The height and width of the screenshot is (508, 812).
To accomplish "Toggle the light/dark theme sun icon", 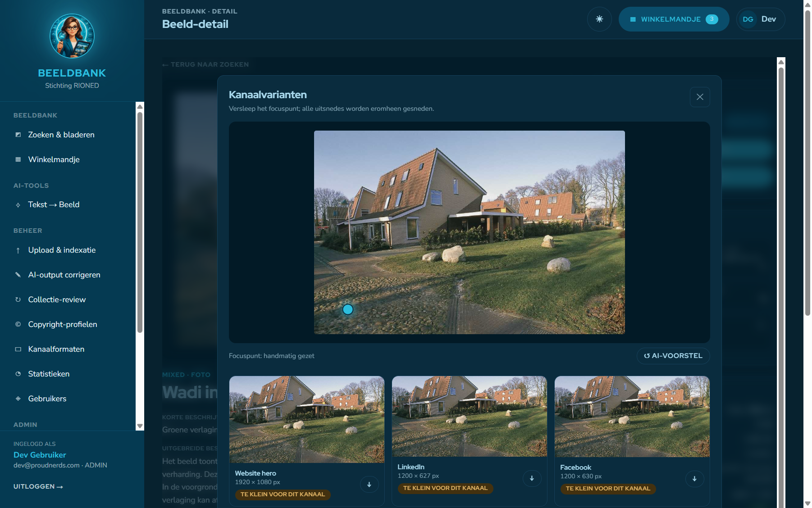I will (599, 19).
